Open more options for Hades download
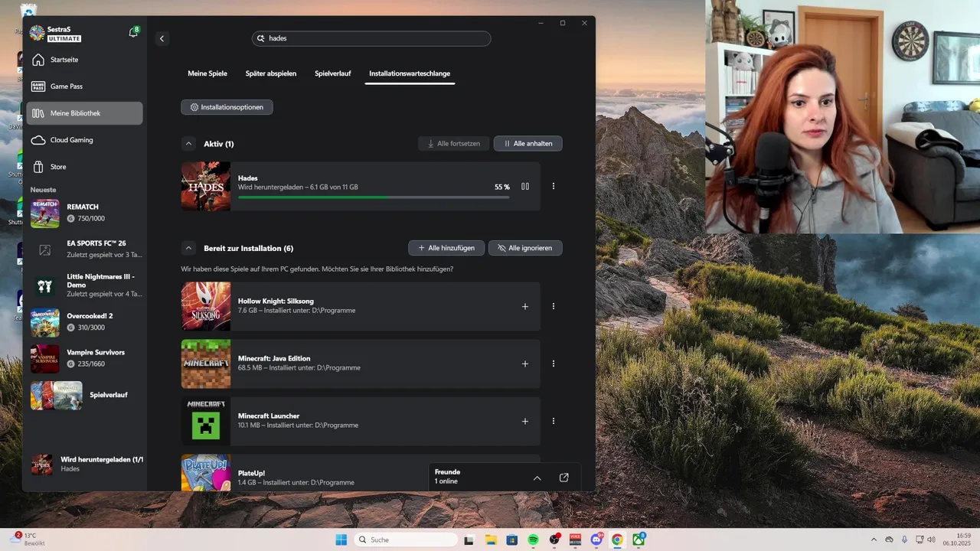Viewport: 980px width, 551px height. 554,186
